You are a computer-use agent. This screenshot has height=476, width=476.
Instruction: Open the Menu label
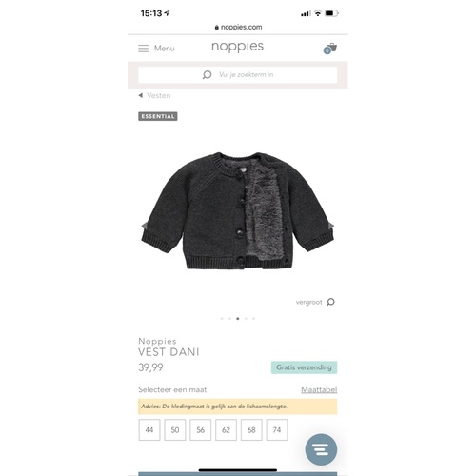(x=165, y=49)
